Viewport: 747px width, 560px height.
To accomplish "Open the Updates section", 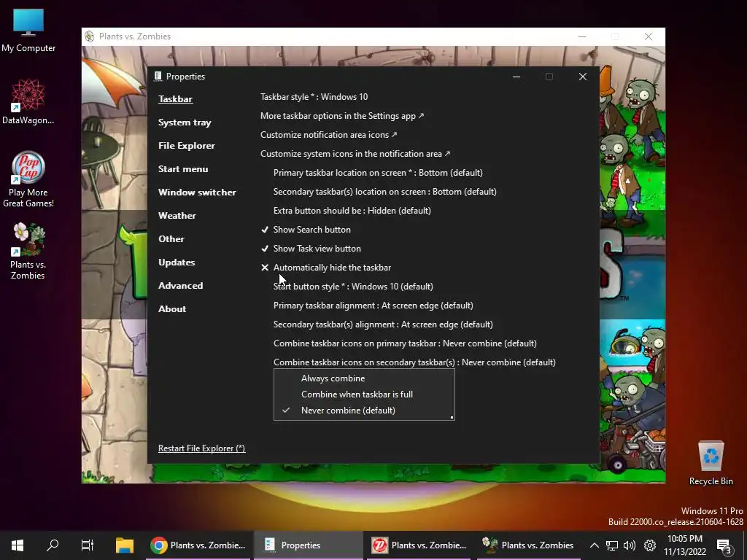I will pyautogui.click(x=177, y=262).
